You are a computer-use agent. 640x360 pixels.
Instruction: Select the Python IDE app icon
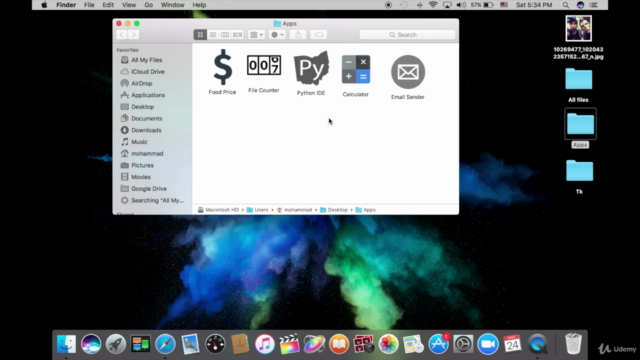click(311, 68)
